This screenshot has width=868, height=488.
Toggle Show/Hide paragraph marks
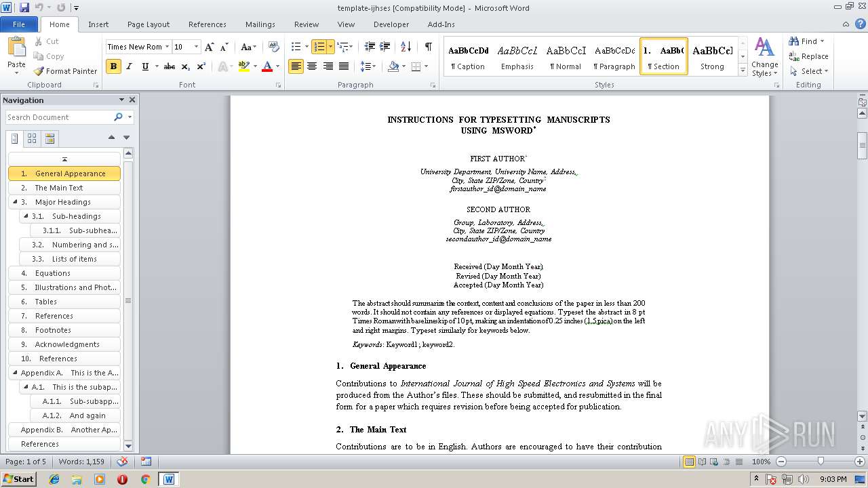[x=428, y=47]
